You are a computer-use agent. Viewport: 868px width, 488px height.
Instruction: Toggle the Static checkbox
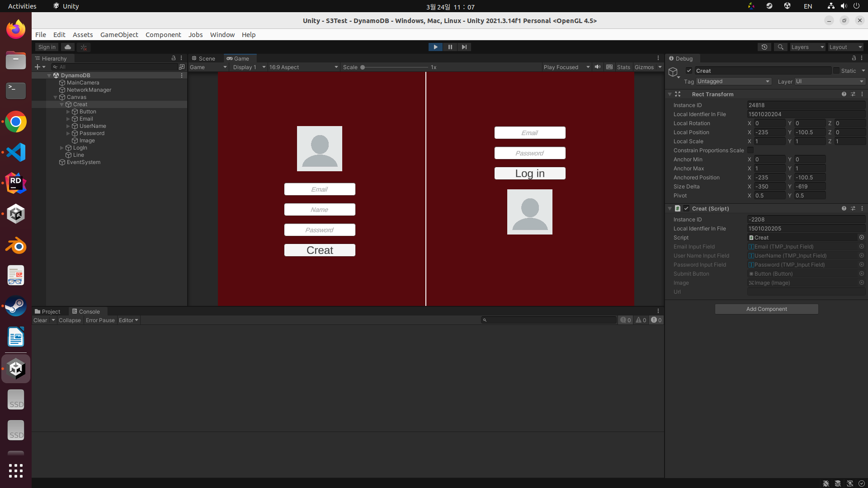pyautogui.click(x=836, y=70)
